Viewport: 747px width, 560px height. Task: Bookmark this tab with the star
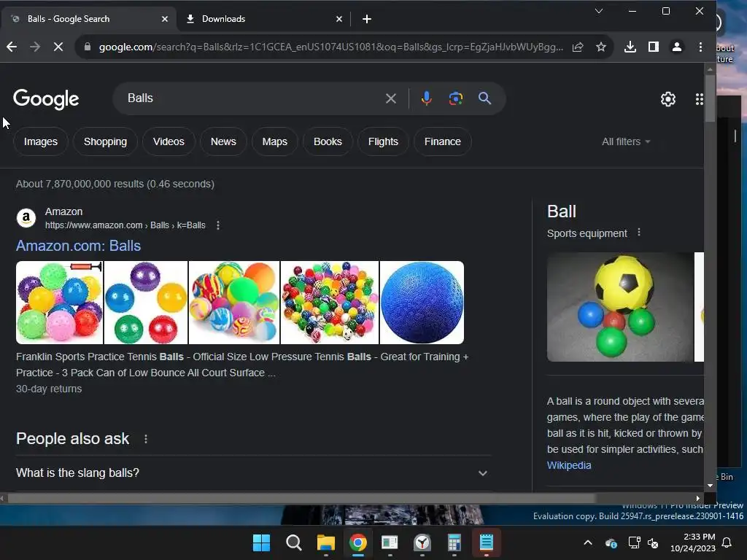tap(601, 47)
